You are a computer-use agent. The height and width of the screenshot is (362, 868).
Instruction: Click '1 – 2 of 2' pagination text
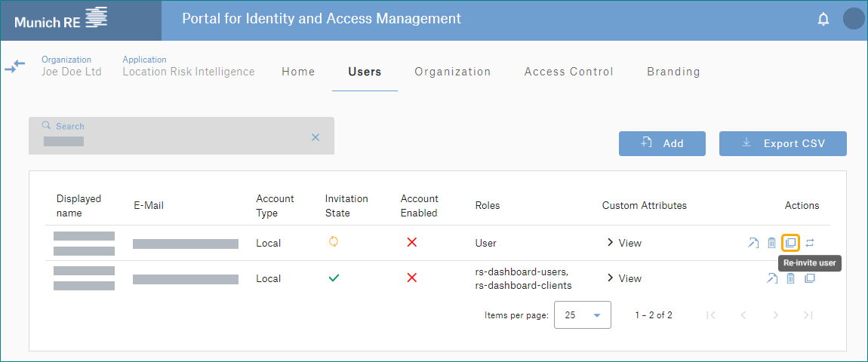(654, 315)
